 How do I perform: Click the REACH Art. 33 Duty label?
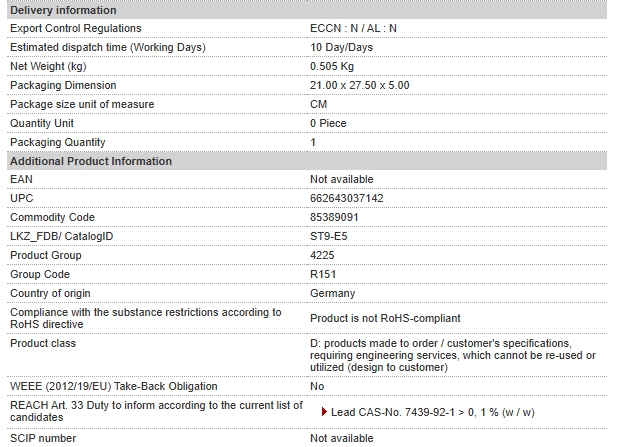point(156,411)
